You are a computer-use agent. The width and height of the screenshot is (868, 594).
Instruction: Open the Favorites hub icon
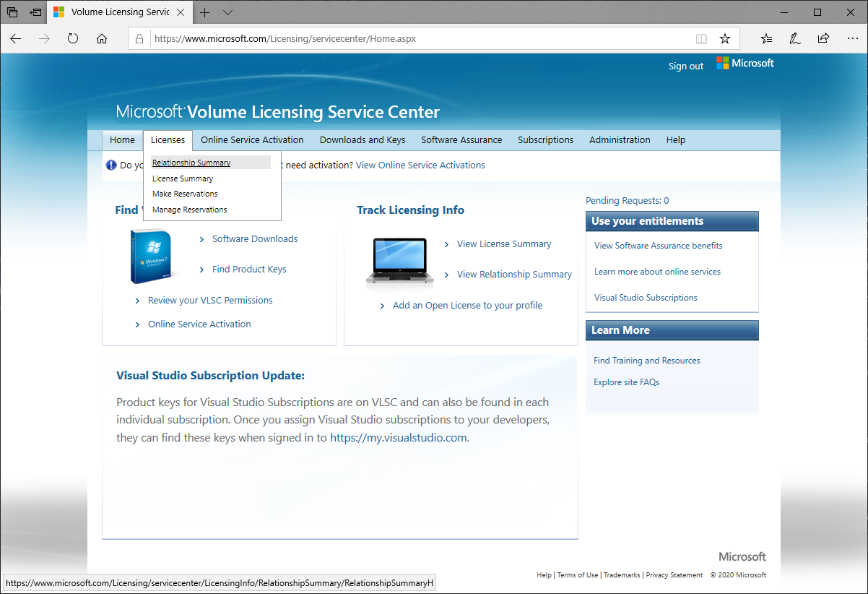click(x=766, y=39)
